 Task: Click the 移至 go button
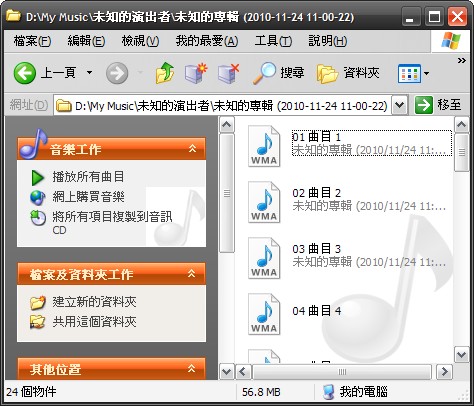click(x=438, y=105)
